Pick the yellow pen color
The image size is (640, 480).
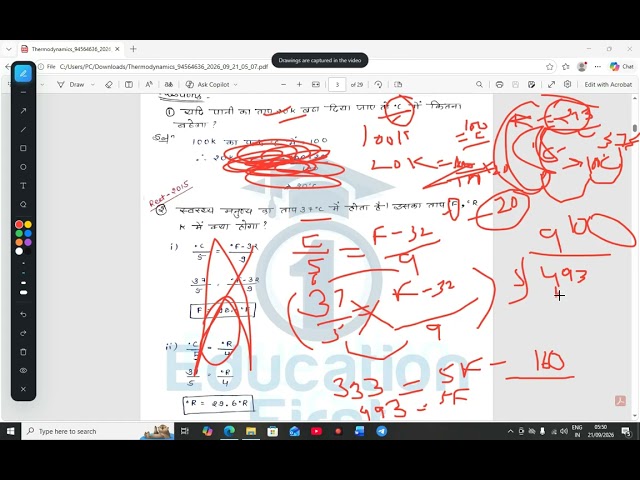click(x=28, y=224)
